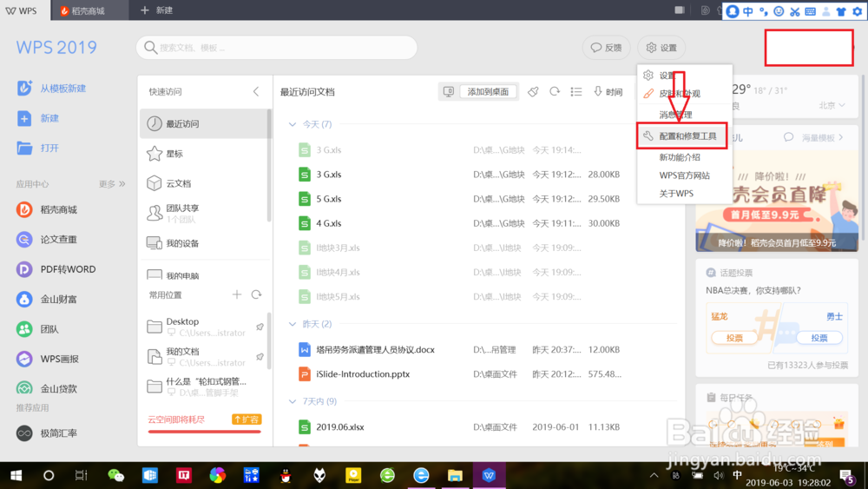The height and width of the screenshot is (489, 868).
Task: Open 金山财富 app
Action: (x=47, y=299)
